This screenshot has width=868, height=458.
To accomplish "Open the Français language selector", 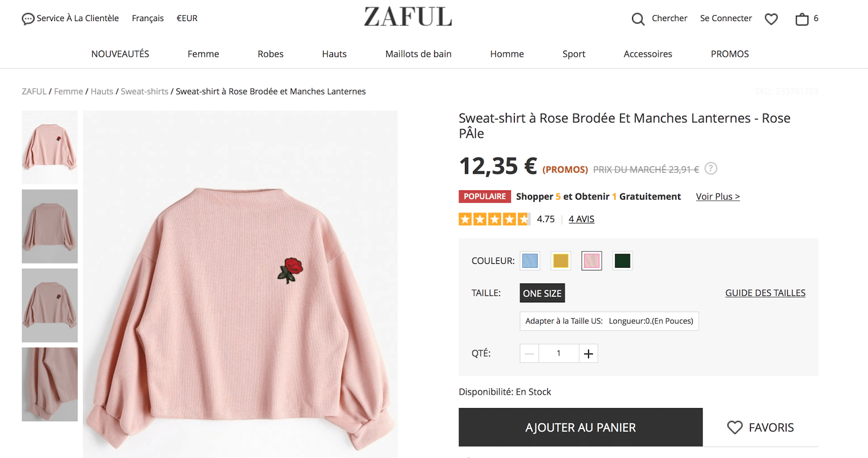I will click(148, 18).
